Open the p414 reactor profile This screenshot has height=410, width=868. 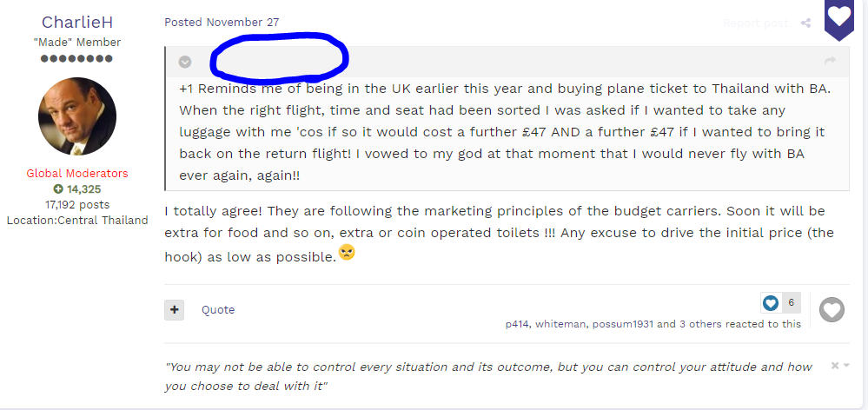tap(518, 324)
